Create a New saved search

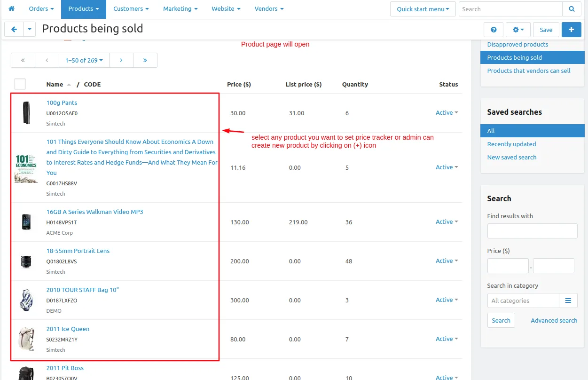(x=512, y=157)
